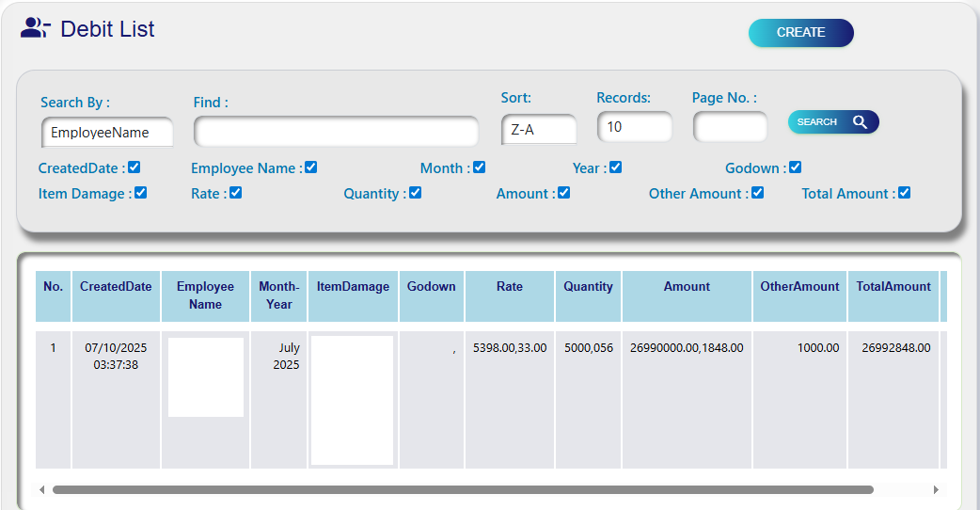This screenshot has width=980, height=510.
Task: Click the Debit List user icon
Action: point(35,28)
